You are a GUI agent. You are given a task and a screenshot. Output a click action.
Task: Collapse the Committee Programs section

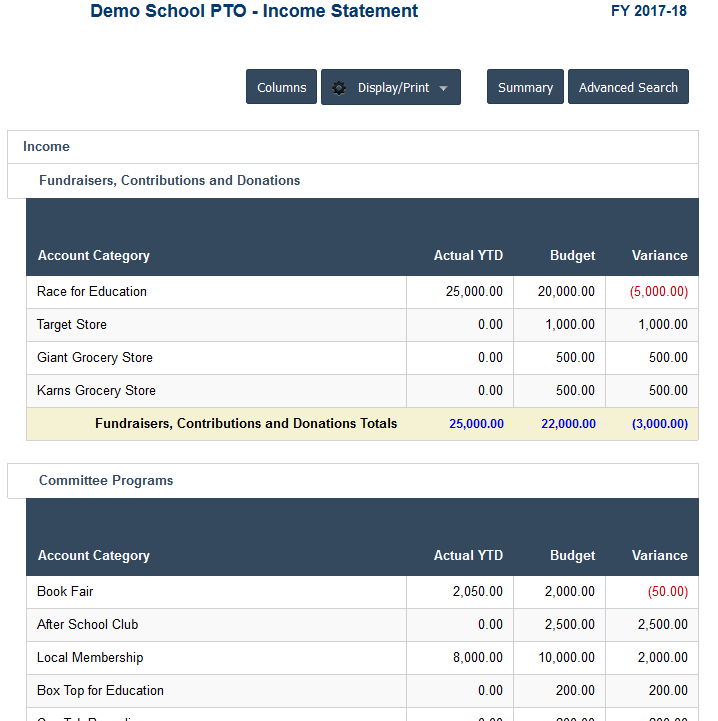[353, 481]
